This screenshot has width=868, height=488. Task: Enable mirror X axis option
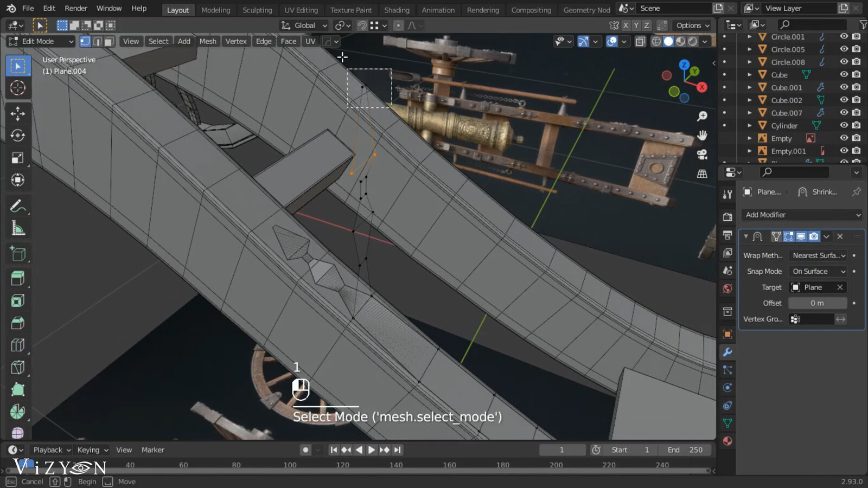point(626,25)
